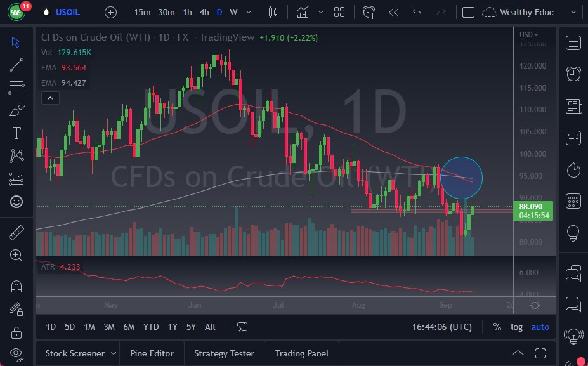Select the trend line drawing tool

coord(16,65)
